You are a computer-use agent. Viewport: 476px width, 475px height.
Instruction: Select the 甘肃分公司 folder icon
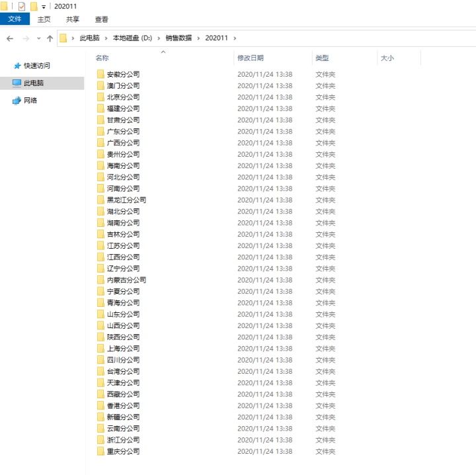coord(100,120)
